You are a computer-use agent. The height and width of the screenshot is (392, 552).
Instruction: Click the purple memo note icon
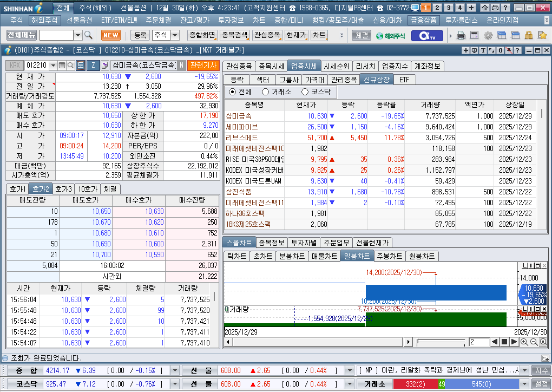pyautogui.click(x=104, y=65)
